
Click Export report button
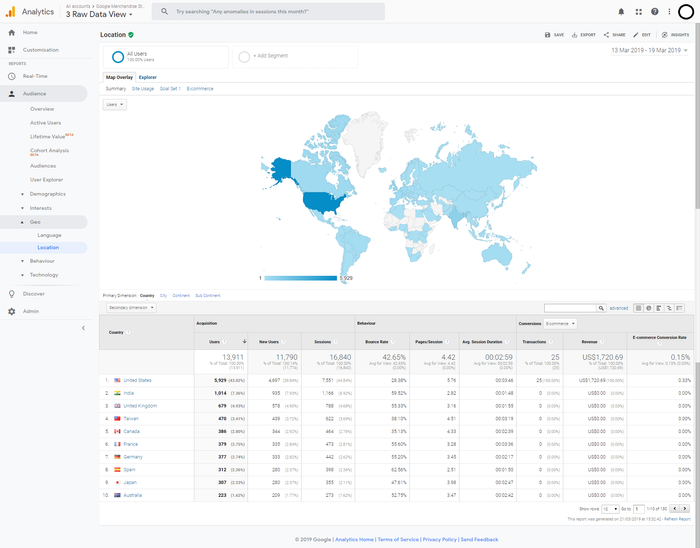[x=583, y=35]
